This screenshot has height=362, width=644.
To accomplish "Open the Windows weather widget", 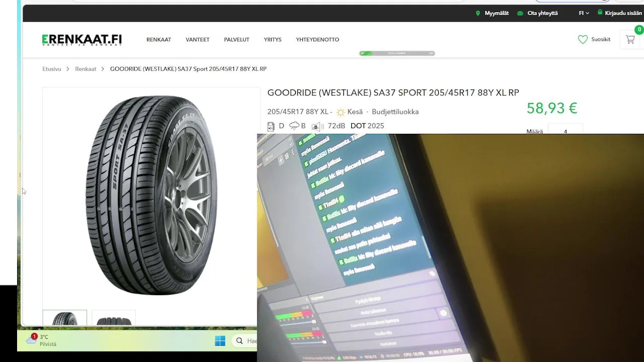I will click(x=41, y=340).
